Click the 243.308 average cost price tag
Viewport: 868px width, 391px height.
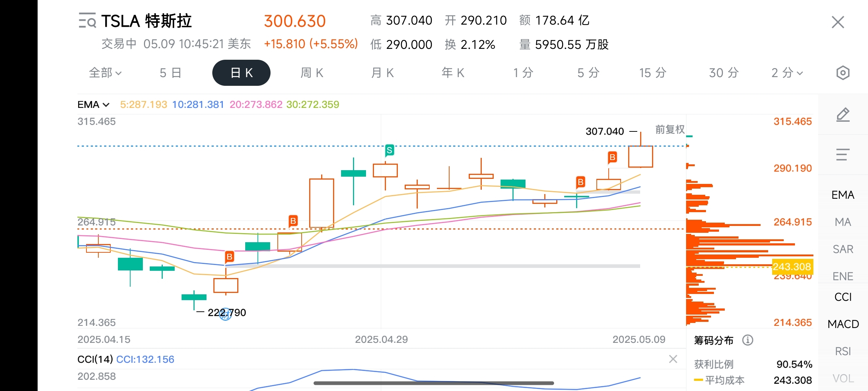pos(792,267)
